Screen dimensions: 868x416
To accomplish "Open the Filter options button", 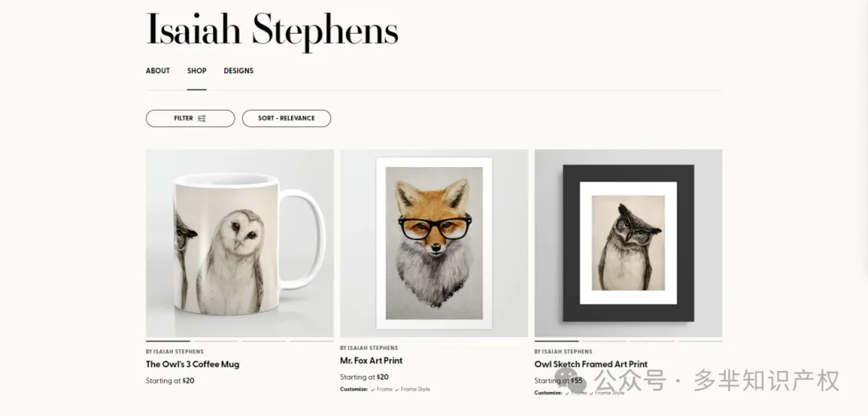I will [x=190, y=118].
